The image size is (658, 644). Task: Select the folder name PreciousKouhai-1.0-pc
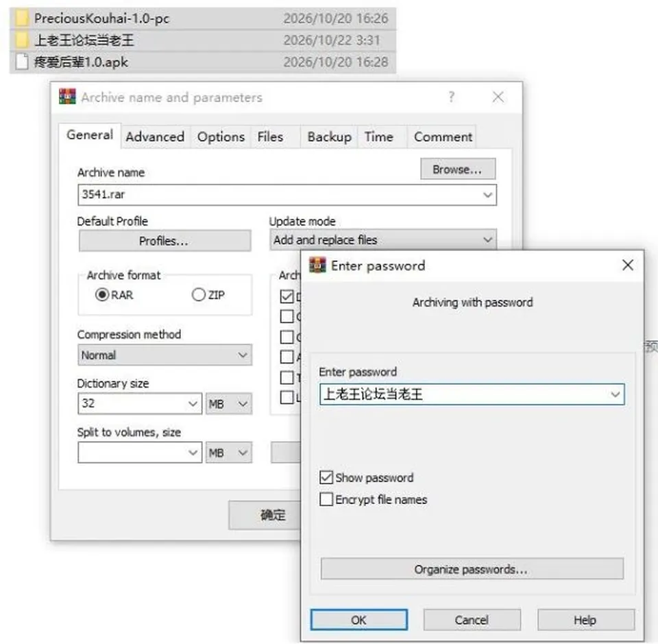(x=101, y=18)
